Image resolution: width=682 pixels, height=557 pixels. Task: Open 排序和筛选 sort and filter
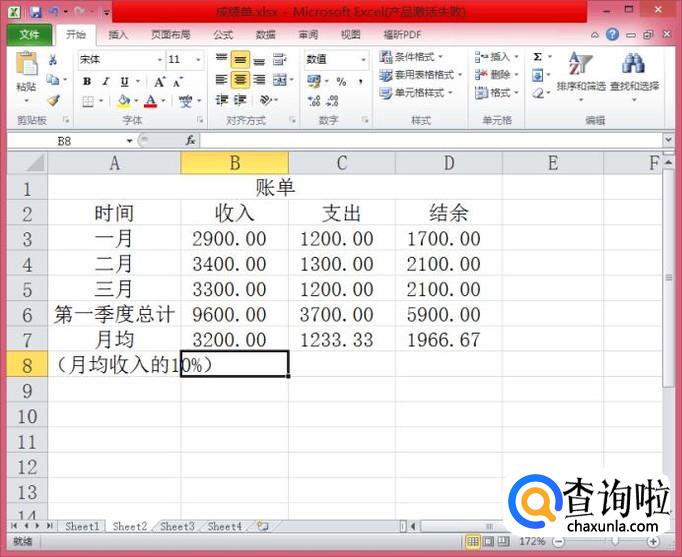coord(581,76)
